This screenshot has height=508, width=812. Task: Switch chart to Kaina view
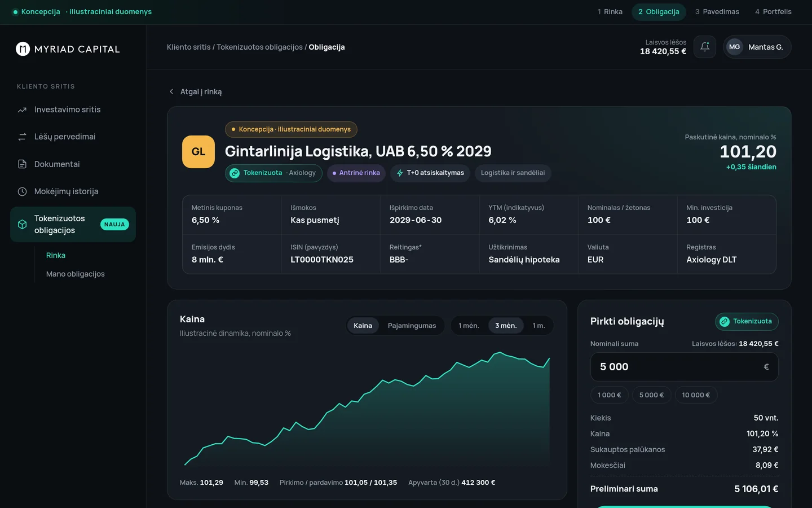point(363,326)
